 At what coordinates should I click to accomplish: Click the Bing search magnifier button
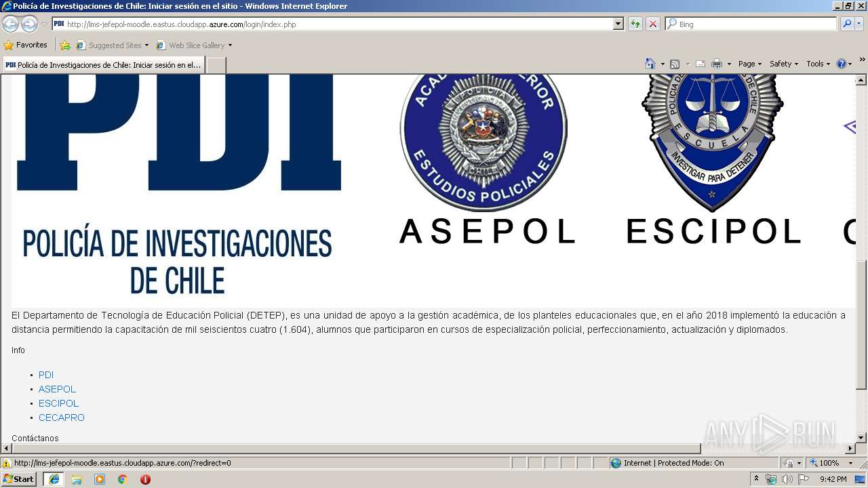847,24
